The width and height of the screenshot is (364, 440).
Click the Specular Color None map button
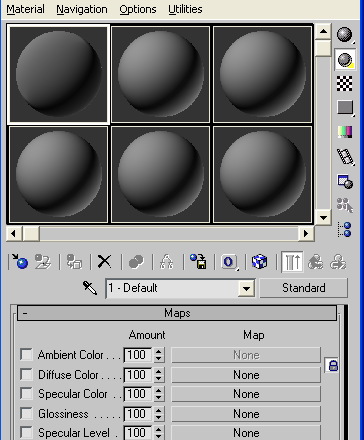[x=246, y=394]
